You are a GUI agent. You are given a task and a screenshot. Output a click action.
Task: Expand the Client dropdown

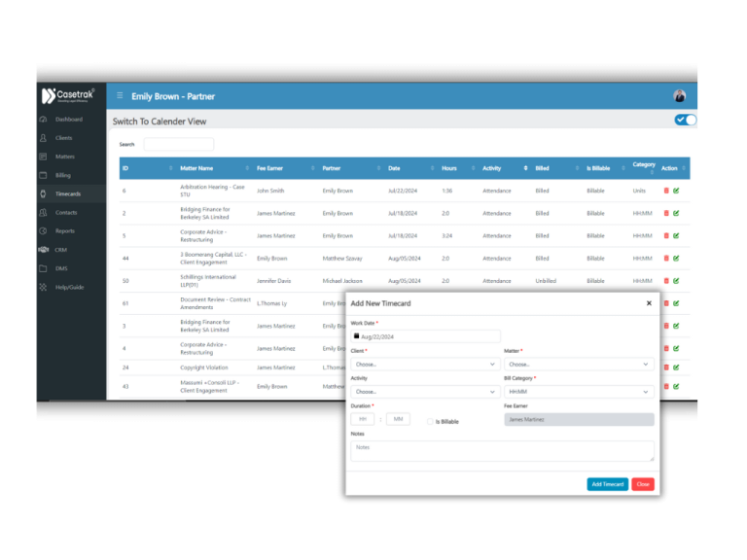(x=425, y=365)
